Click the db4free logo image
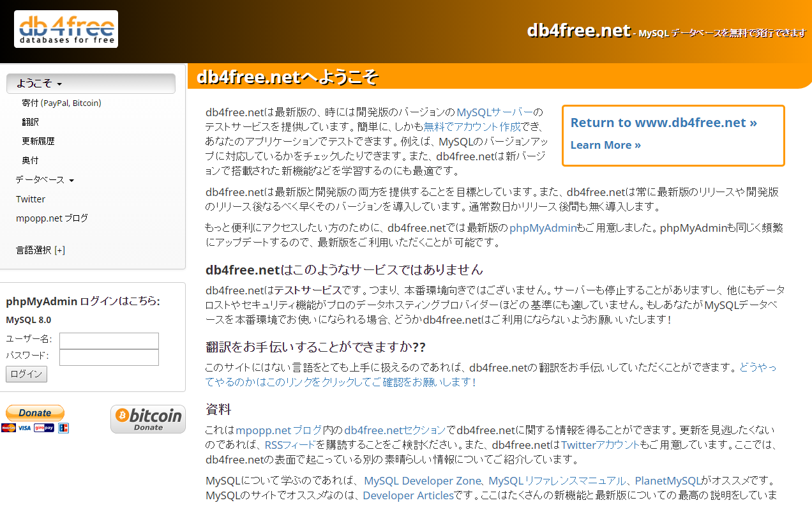Image resolution: width=812 pixels, height=505 pixels. click(65, 29)
